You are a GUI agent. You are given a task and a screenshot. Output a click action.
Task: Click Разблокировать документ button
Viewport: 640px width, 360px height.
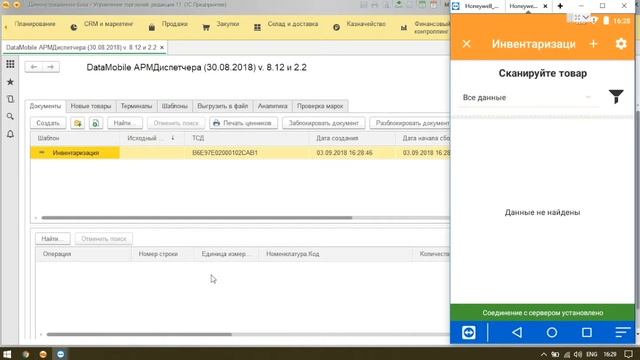[x=410, y=123]
